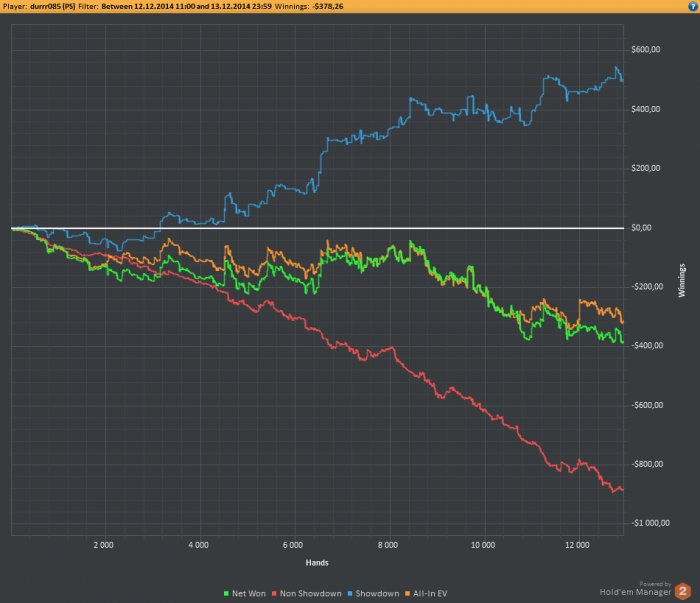This screenshot has width=700, height=603.
Task: Toggle the blue Showdown legend marker
Action: (350, 594)
